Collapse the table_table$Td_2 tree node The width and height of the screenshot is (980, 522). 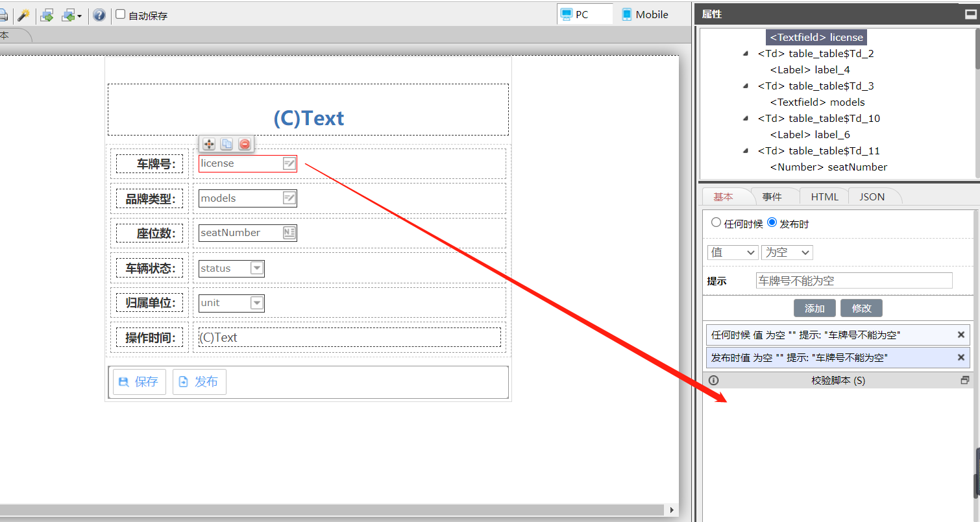pos(746,53)
